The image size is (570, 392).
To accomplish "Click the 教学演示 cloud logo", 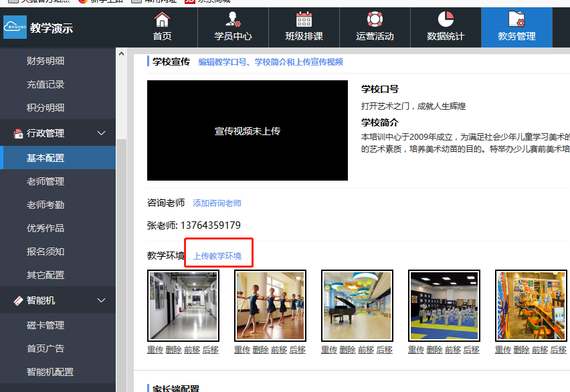I will [x=15, y=27].
